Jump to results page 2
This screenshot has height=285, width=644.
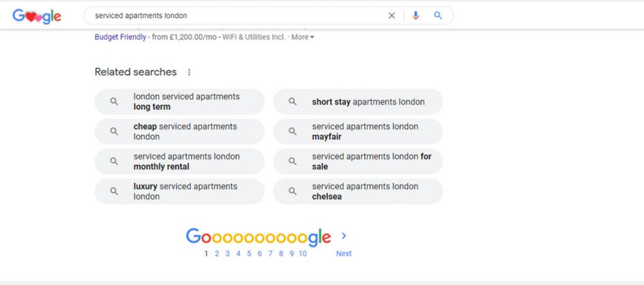click(x=217, y=254)
